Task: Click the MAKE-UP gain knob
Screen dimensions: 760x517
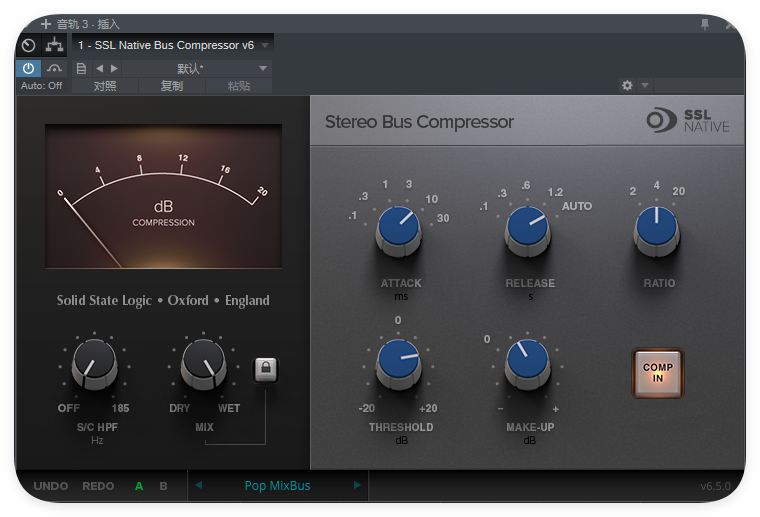Action: tap(527, 362)
